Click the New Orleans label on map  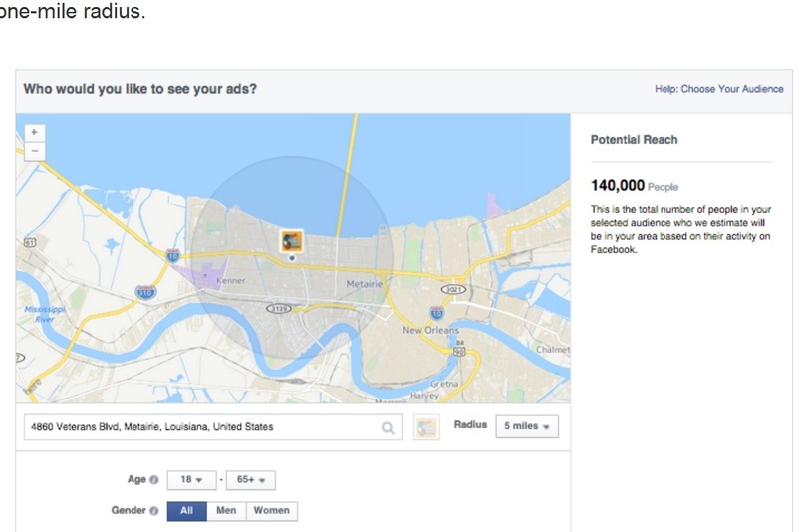pos(430,330)
